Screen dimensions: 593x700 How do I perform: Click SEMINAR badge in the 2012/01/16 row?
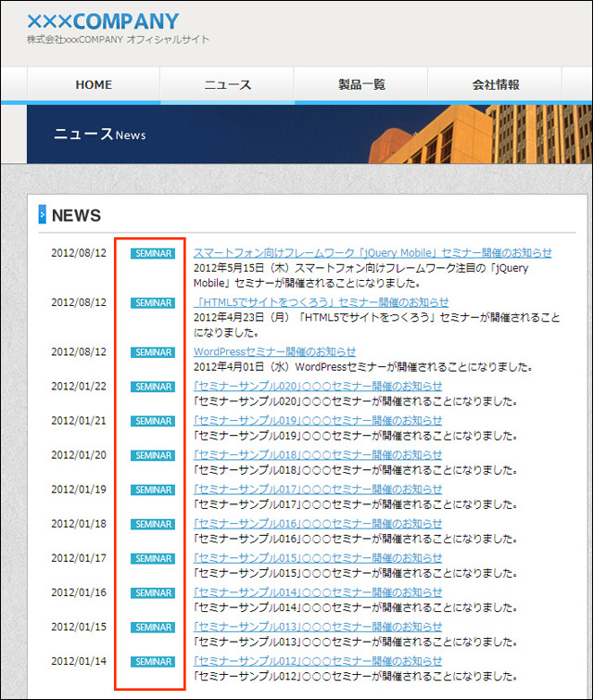(153, 592)
